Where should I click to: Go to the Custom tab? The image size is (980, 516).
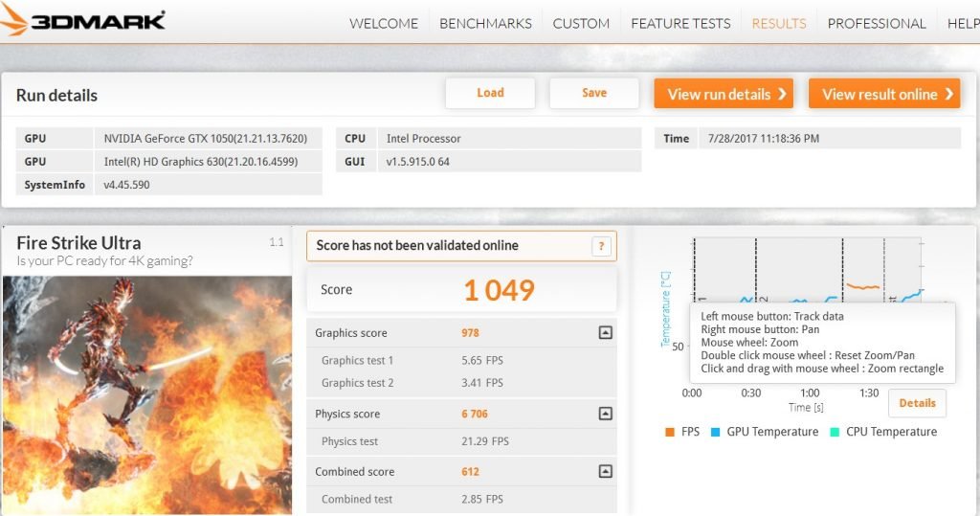click(x=581, y=24)
